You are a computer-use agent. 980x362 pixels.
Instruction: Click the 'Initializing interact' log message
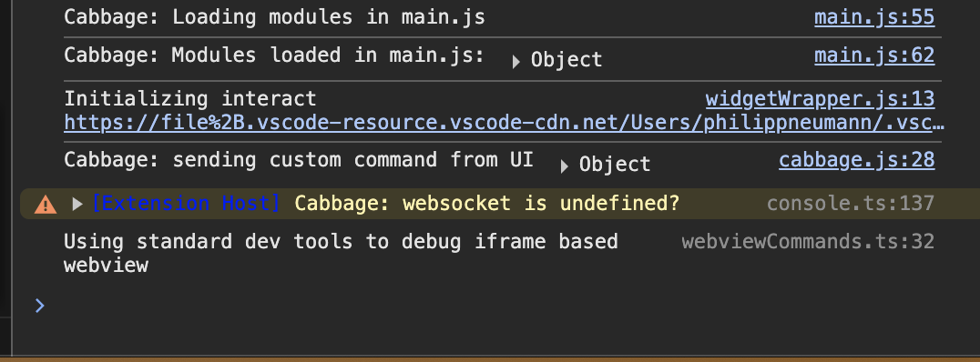click(x=190, y=98)
